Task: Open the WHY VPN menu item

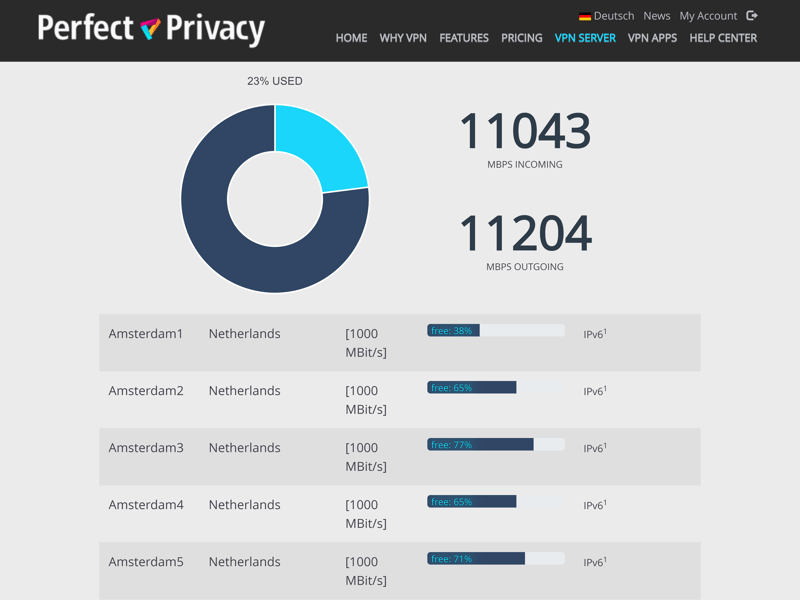Action: click(403, 38)
